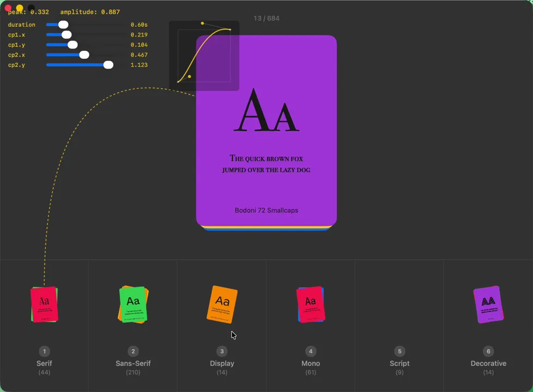Click the number 1 badge for Serif
The width and height of the screenshot is (533, 392).
[44, 351]
